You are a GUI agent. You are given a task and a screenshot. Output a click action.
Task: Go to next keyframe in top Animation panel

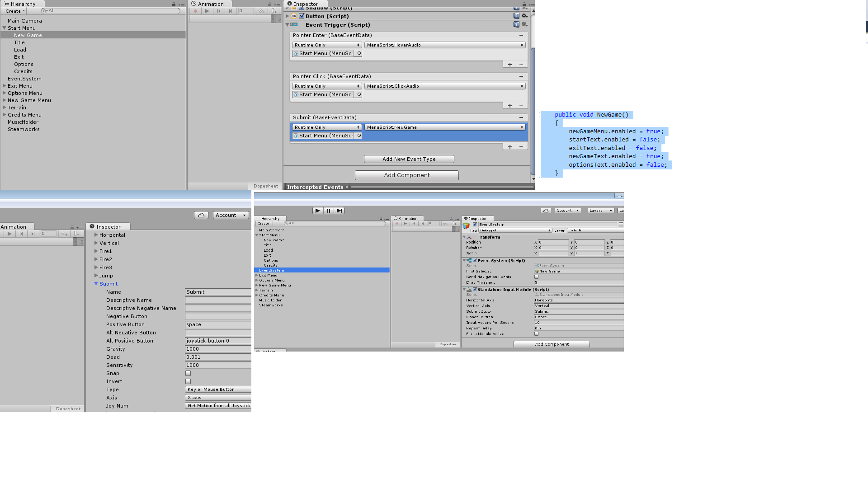click(x=231, y=11)
